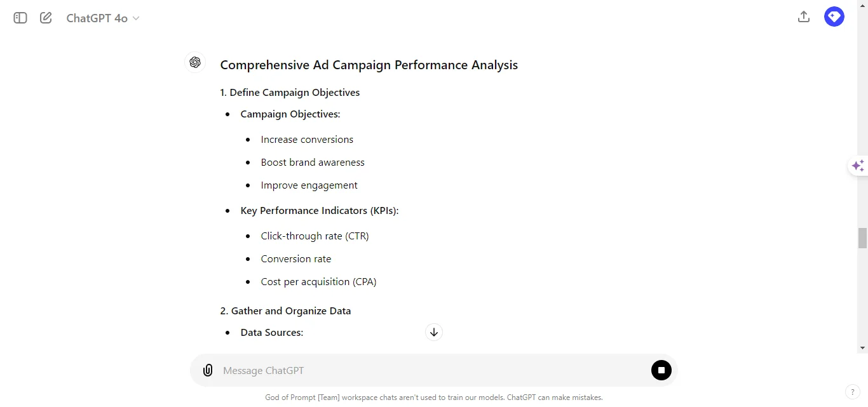Click the scrollbar thumb on the right
This screenshot has width=868, height=407.
tap(862, 238)
